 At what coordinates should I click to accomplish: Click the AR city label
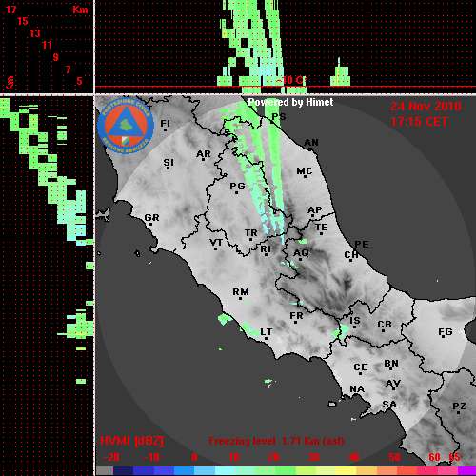point(204,154)
